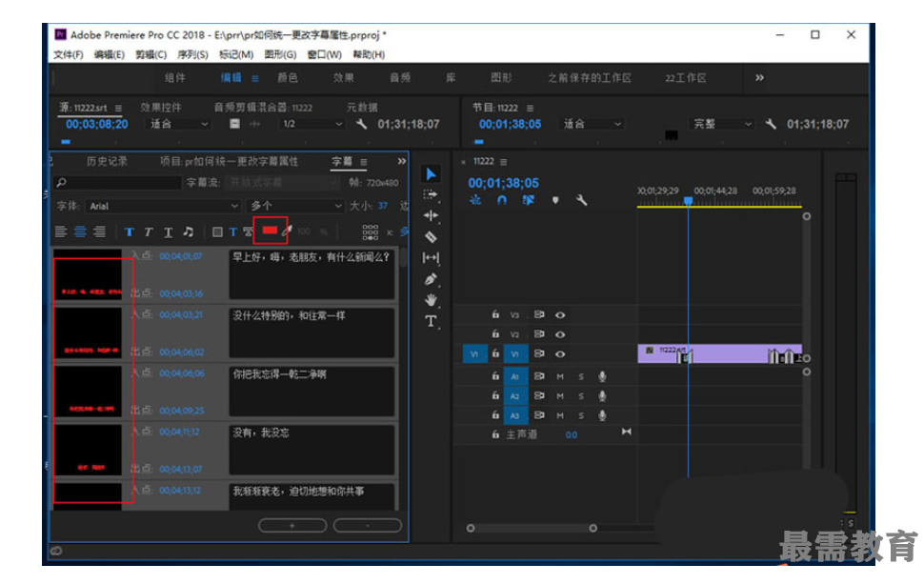Expand the 完整 playback resolution dropdown
Viewport: 924px width, 584px height.
pos(721,124)
